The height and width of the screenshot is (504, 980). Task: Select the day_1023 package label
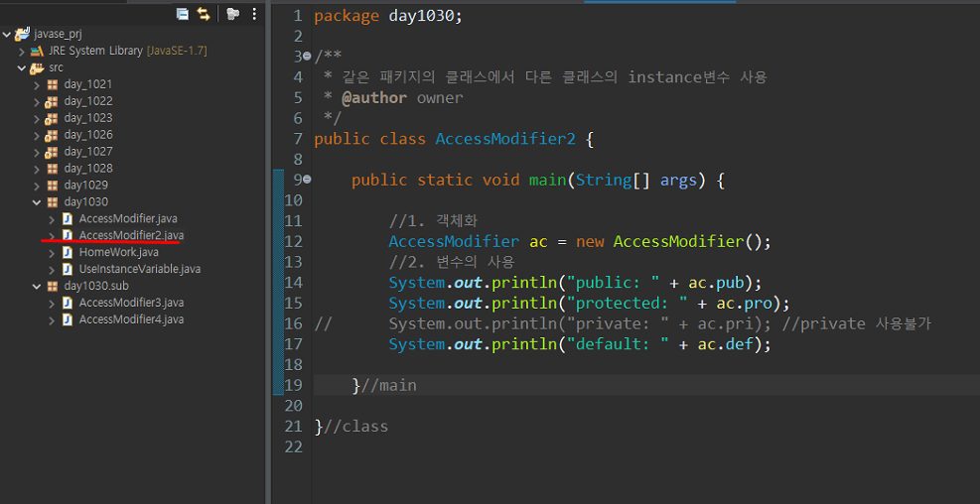pos(88,118)
